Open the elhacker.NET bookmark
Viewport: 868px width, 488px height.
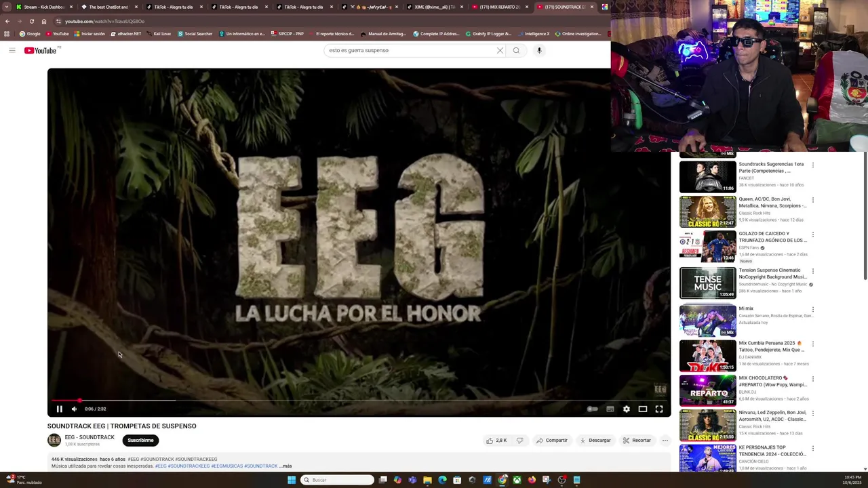[x=125, y=34]
